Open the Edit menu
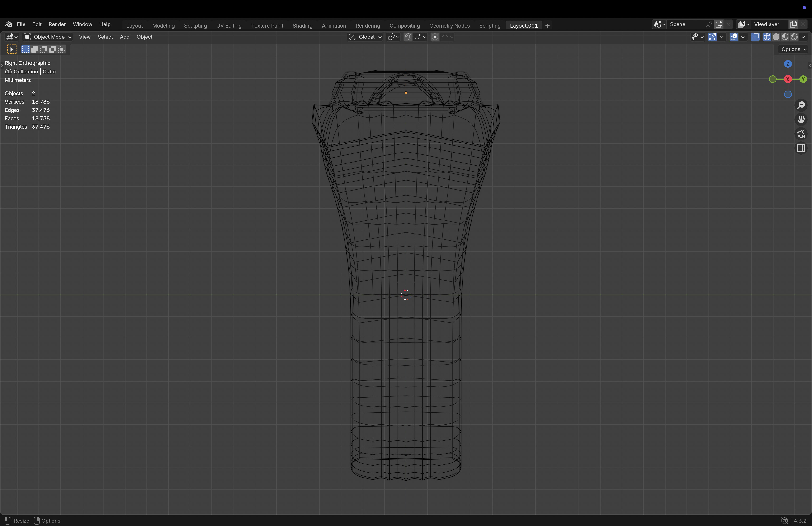The height and width of the screenshot is (526, 812). point(37,24)
